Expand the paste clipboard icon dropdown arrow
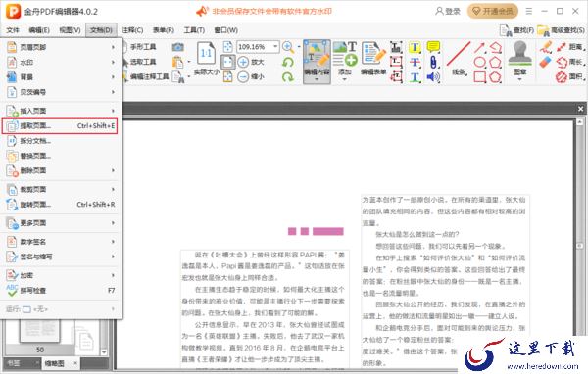Viewport: 588px width, 374px height. coord(189,62)
